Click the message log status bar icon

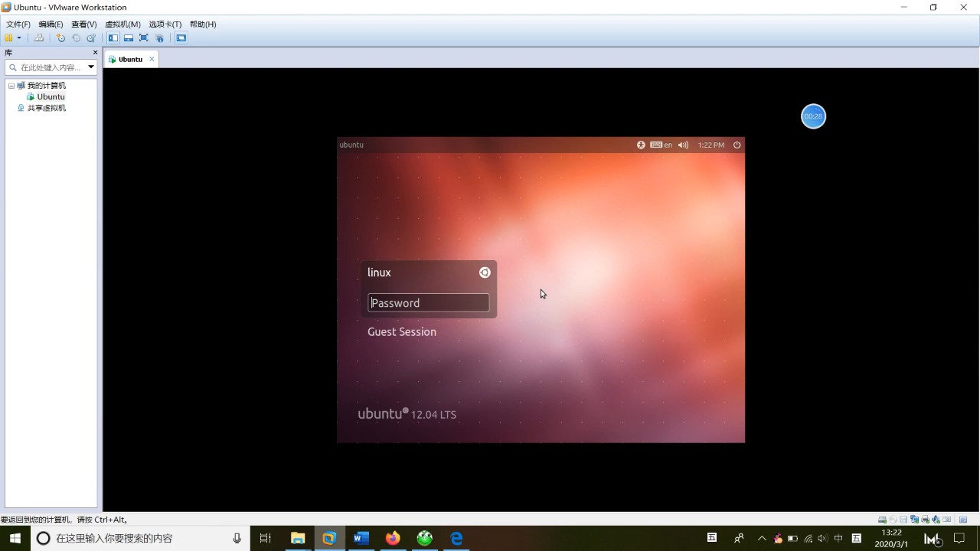tap(963, 520)
